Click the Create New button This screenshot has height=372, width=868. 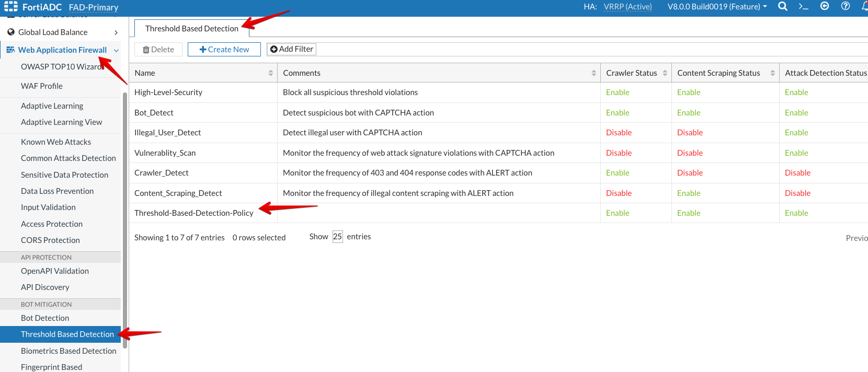point(224,49)
